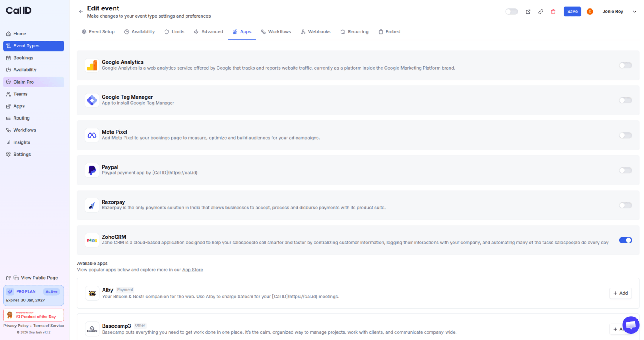The image size is (644, 340).
Task: Expand the Jonie Roy account dropdown
Action: click(634, 12)
